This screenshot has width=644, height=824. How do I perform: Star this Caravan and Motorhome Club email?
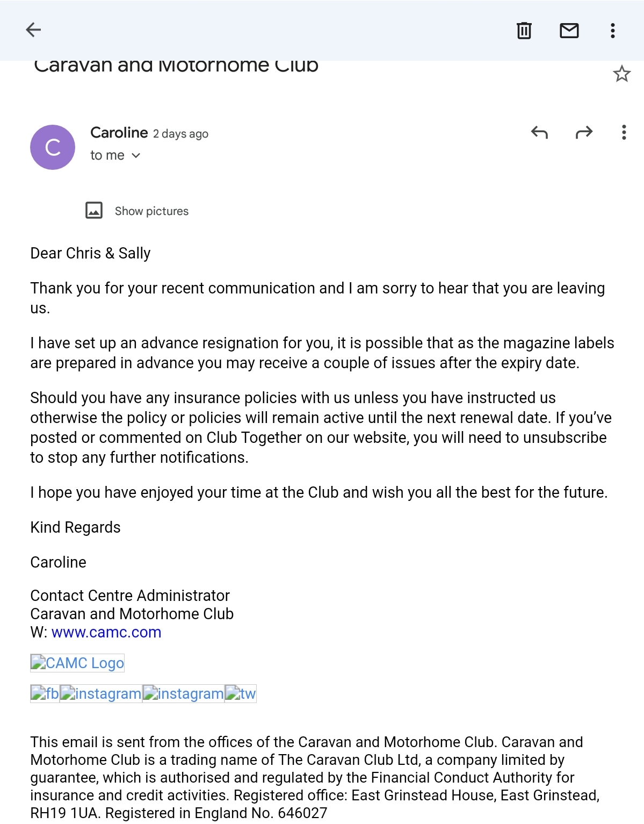click(x=621, y=74)
